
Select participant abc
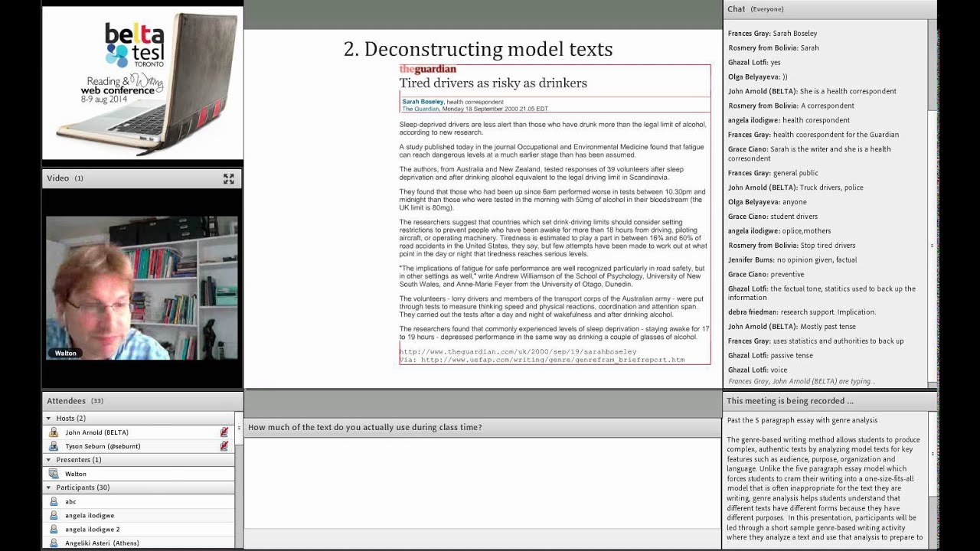coord(139,501)
